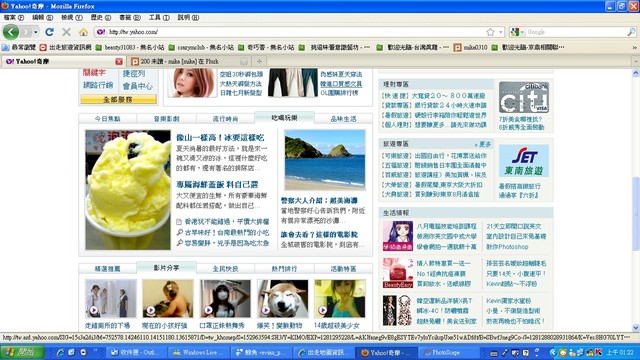640x360 pixels.
Task: Click the scroll up arrow of the page
Action: point(636,73)
